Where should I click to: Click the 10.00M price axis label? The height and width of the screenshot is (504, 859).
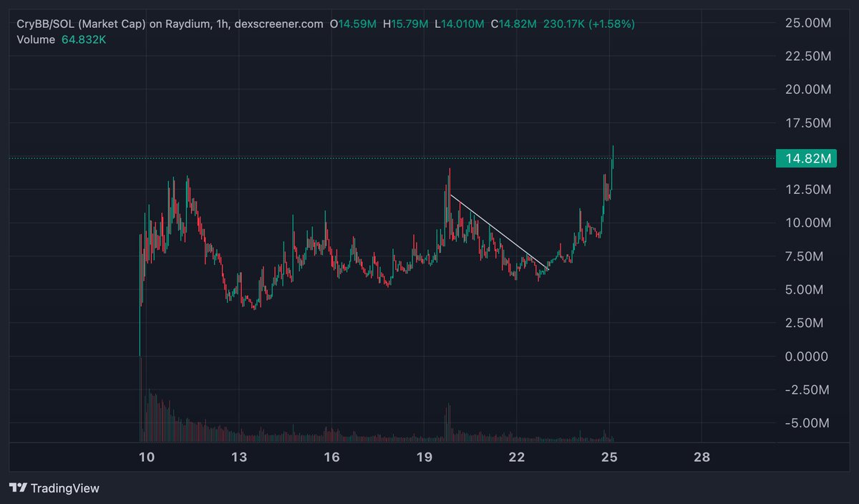[807, 223]
